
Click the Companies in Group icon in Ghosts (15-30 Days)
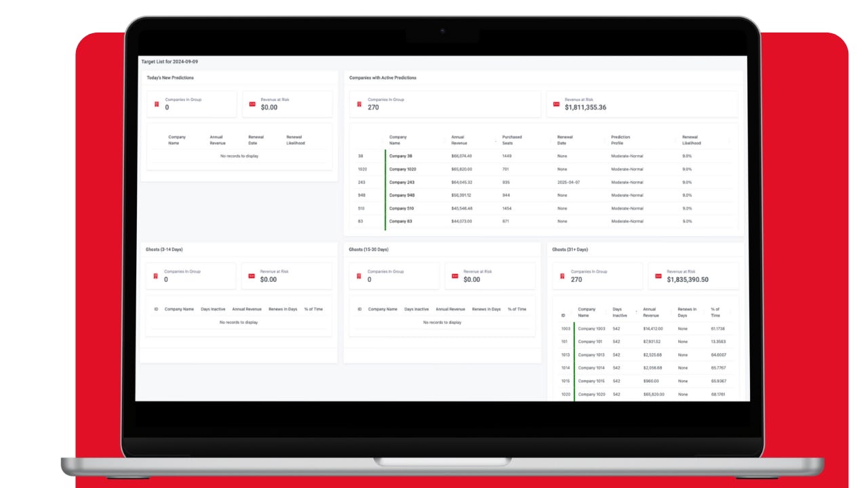[x=360, y=275]
